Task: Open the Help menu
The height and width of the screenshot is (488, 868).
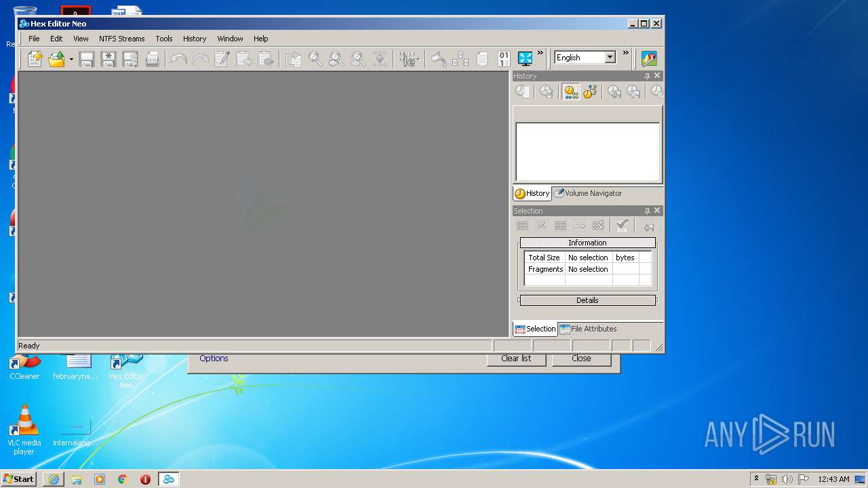Action: coord(261,39)
